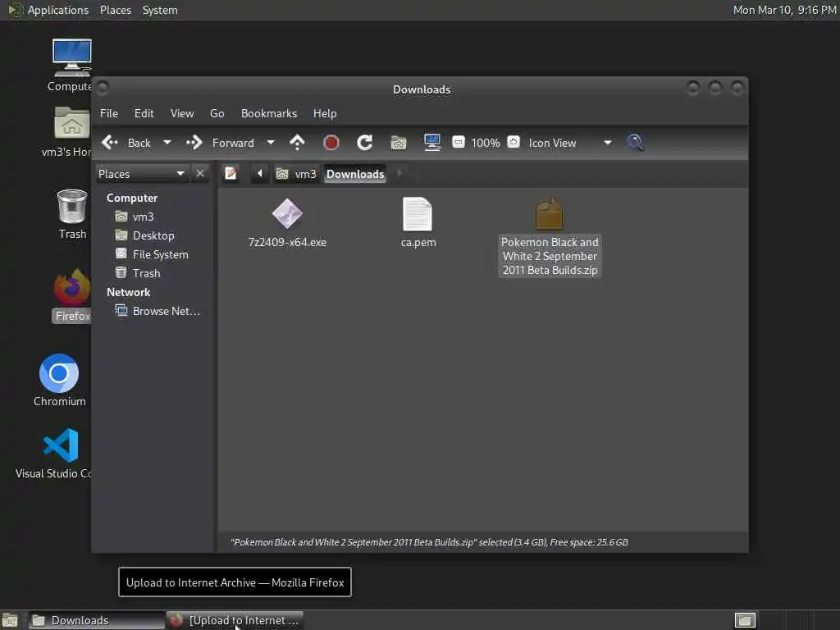Viewport: 840px width, 630px height.
Task: Open the Places menu in top panel
Action: click(115, 10)
